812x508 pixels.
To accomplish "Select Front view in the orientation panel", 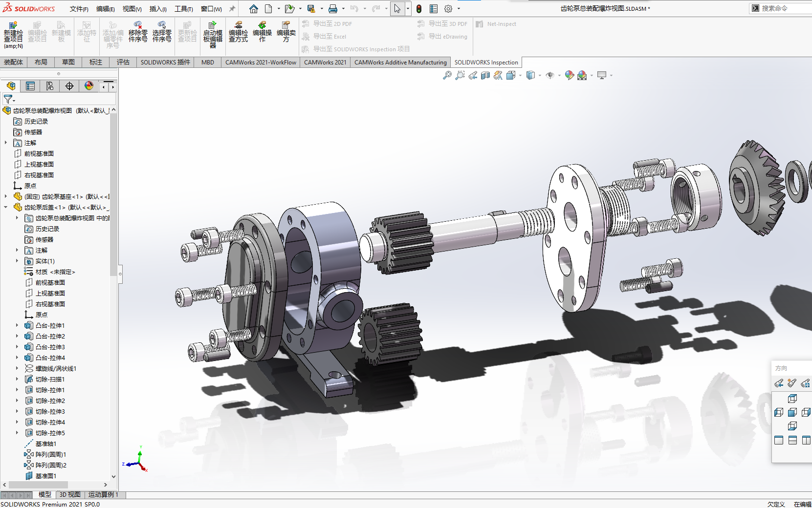I will pos(792,412).
